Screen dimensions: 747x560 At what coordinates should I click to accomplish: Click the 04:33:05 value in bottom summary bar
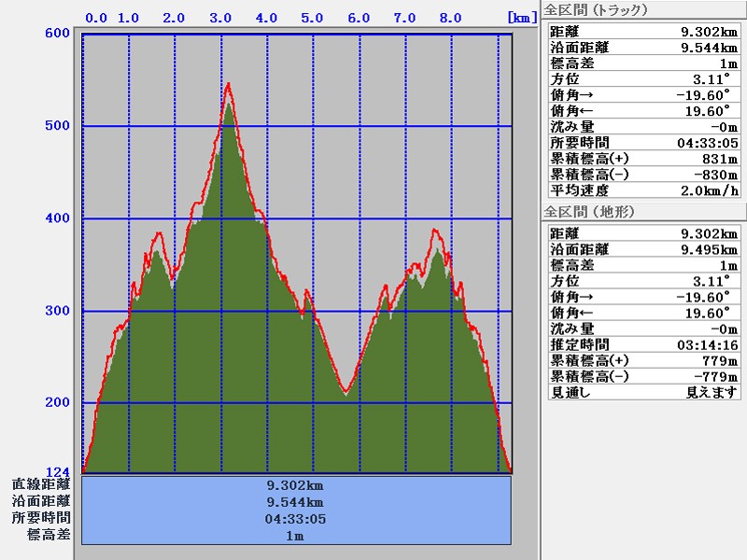tap(296, 518)
